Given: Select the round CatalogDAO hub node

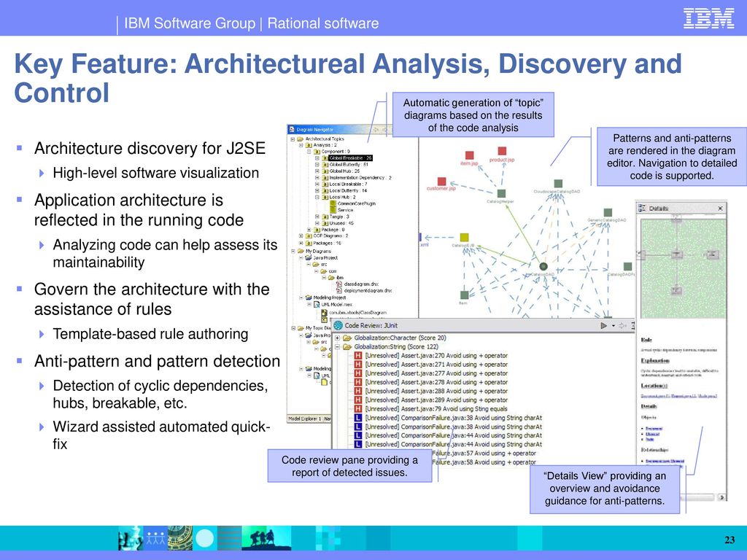Looking at the screenshot, I should click(x=543, y=267).
